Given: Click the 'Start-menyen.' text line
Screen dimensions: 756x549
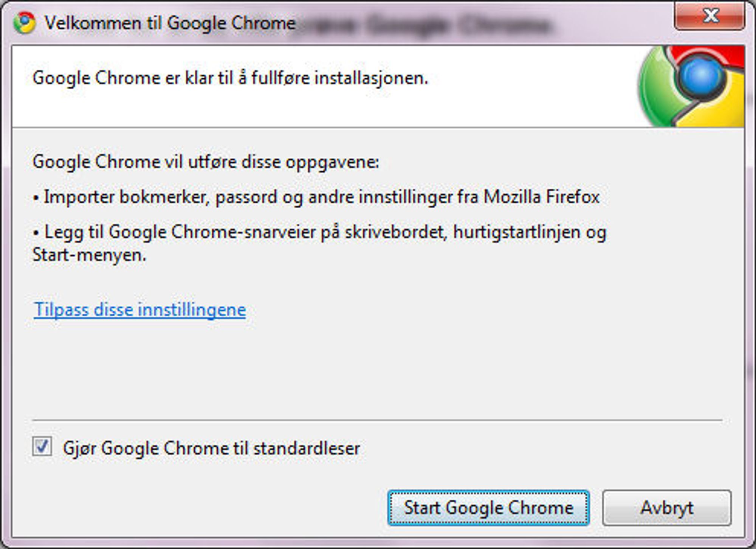Looking at the screenshot, I should [89, 255].
